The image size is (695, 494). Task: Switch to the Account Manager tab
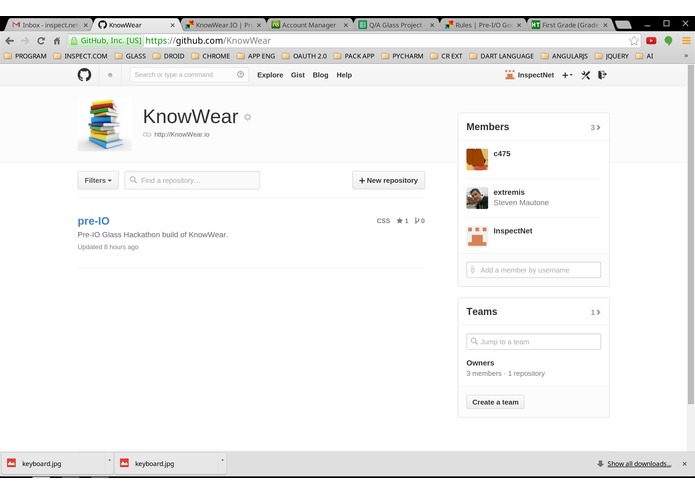(309, 25)
